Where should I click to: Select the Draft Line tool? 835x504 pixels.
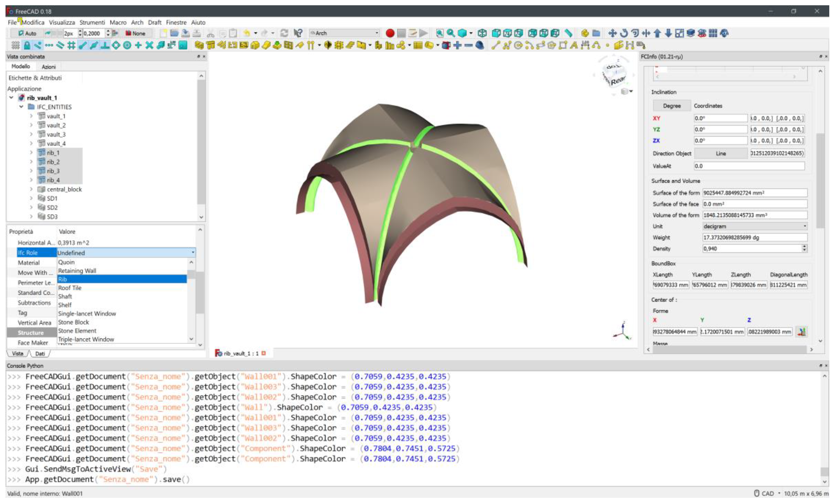495,45
